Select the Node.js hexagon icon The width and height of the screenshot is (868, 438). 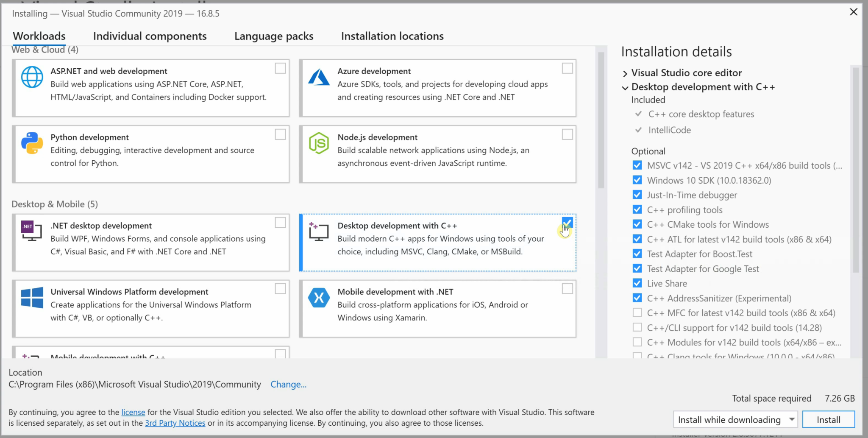pos(319,143)
